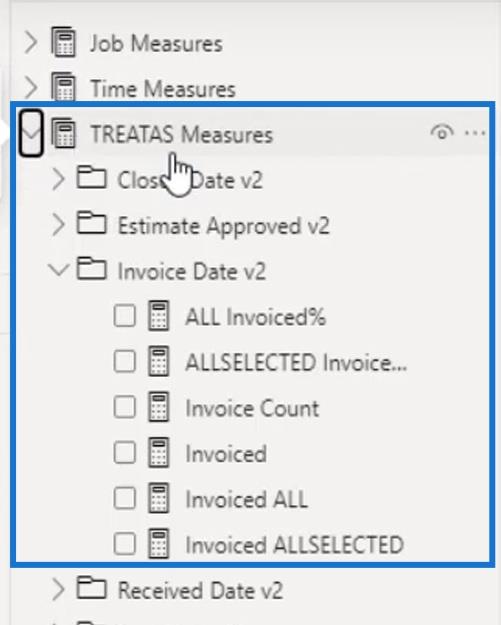Open the TREATAS Measures more options ellipsis
The image size is (501, 625).
pos(475,132)
